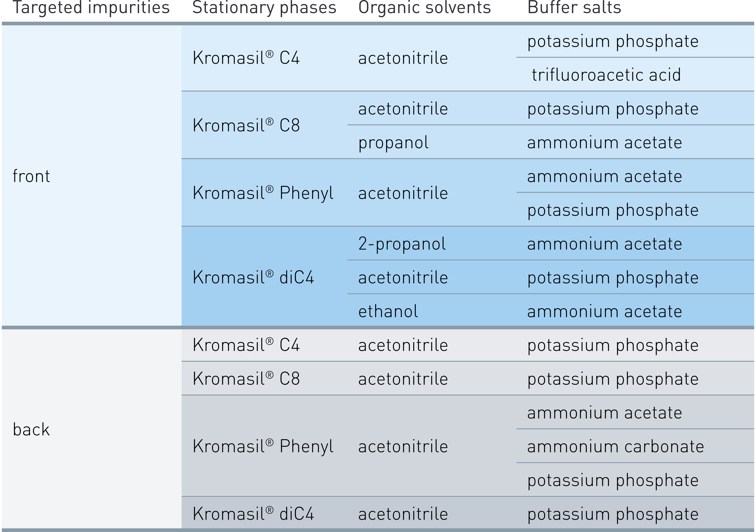
Task: Select Kromasil C8 in the front section
Action: click(x=246, y=125)
